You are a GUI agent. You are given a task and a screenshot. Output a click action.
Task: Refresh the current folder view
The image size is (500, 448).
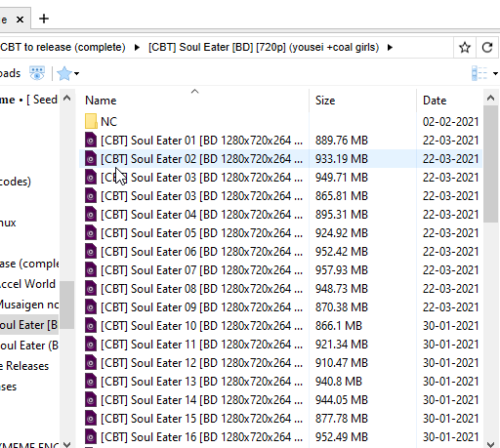(x=487, y=48)
